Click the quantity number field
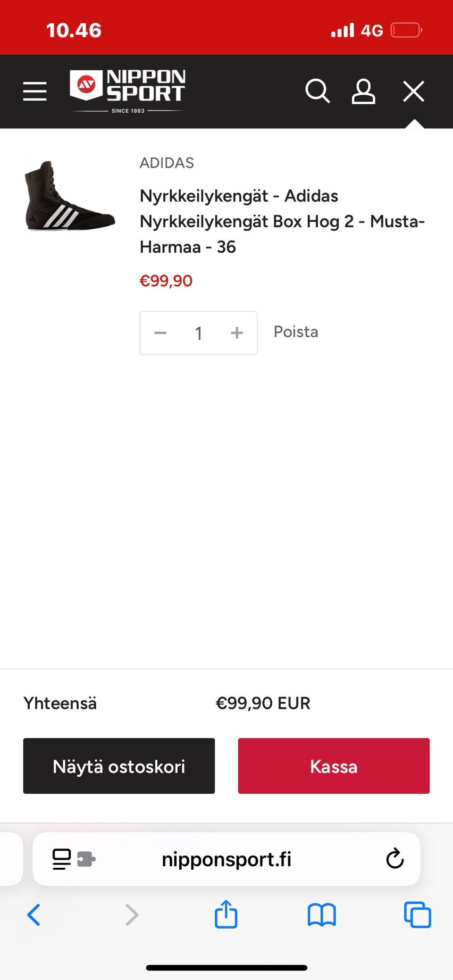Image resolution: width=453 pixels, height=980 pixels. [199, 333]
